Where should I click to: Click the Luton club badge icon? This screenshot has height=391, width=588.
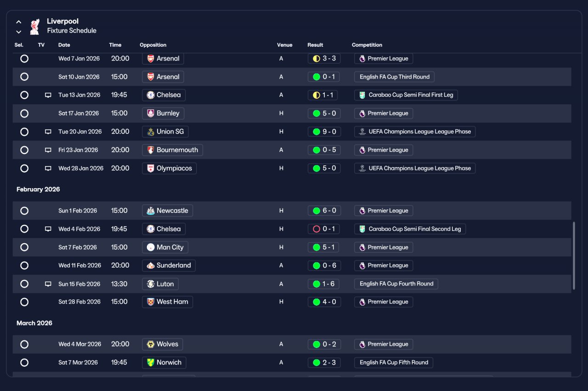151,284
